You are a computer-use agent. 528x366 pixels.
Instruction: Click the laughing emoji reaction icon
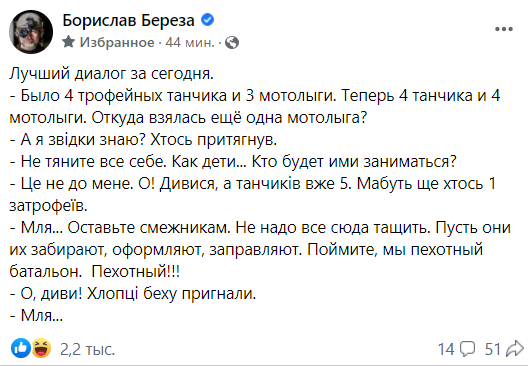coord(41,348)
